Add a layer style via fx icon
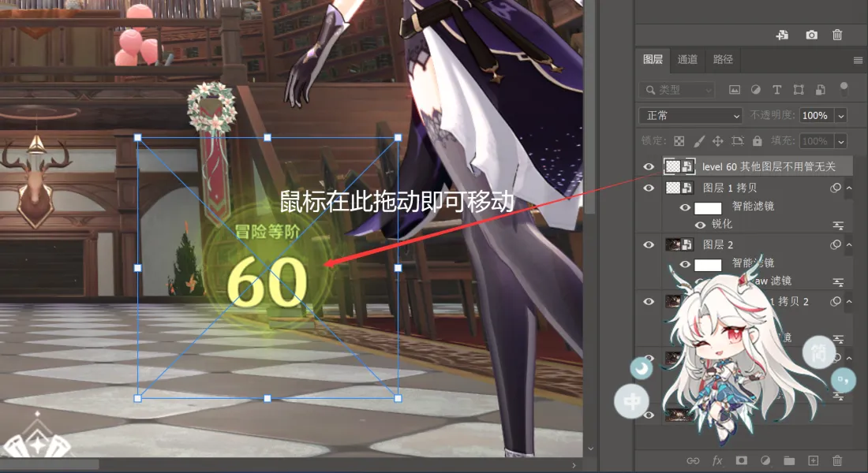Image resolution: width=868 pixels, height=473 pixels. click(x=717, y=460)
